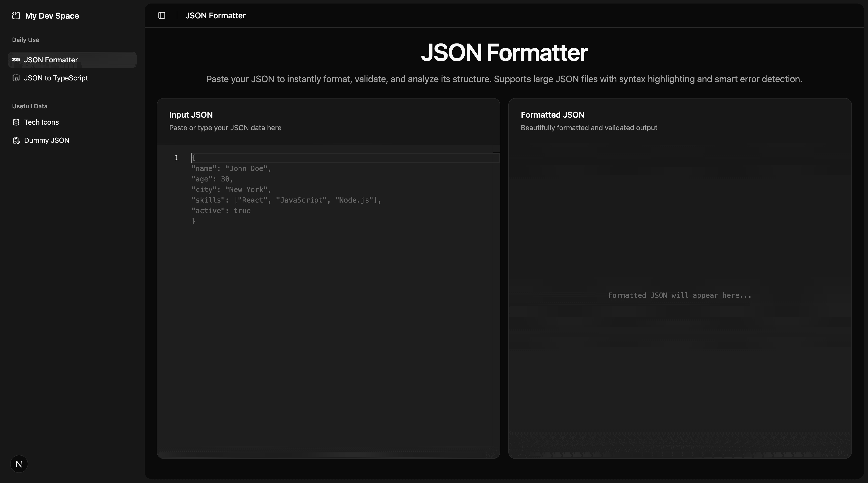
Task: Open the Next.js dev tools N badge
Action: coord(19,464)
